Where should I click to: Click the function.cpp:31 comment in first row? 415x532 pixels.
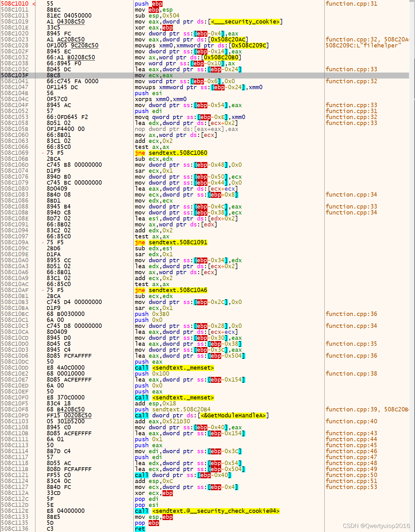[351, 4]
